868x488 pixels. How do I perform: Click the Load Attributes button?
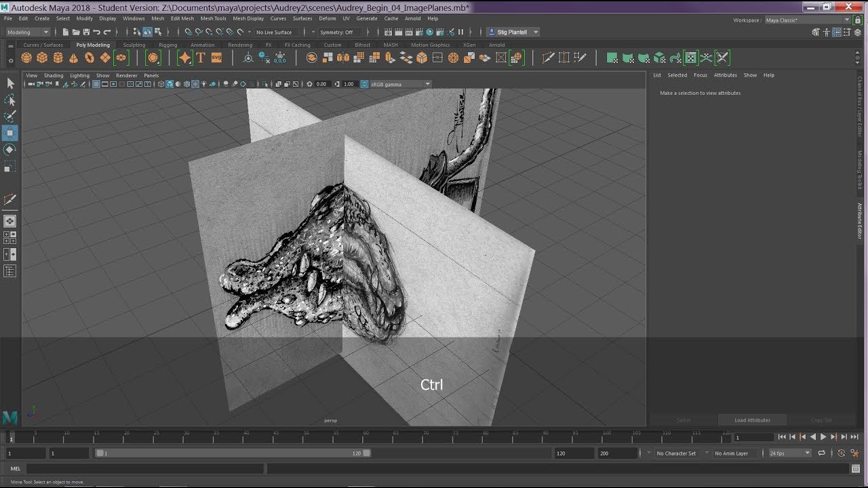(752, 420)
